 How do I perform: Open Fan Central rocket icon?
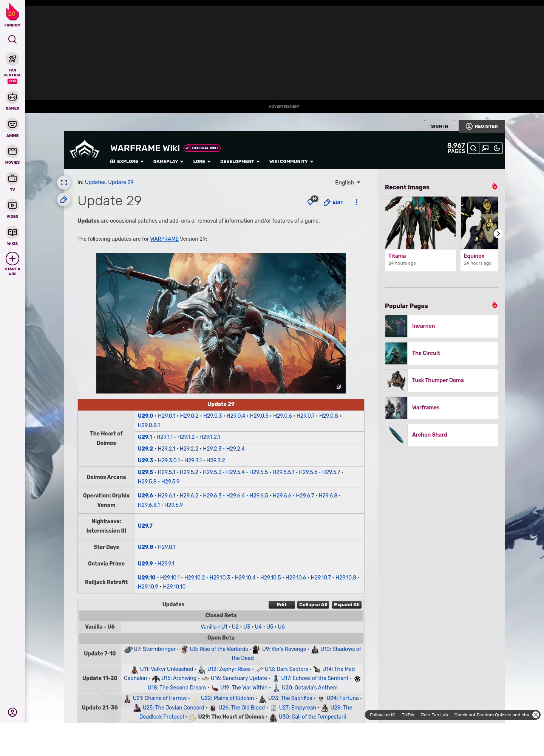click(x=12, y=59)
